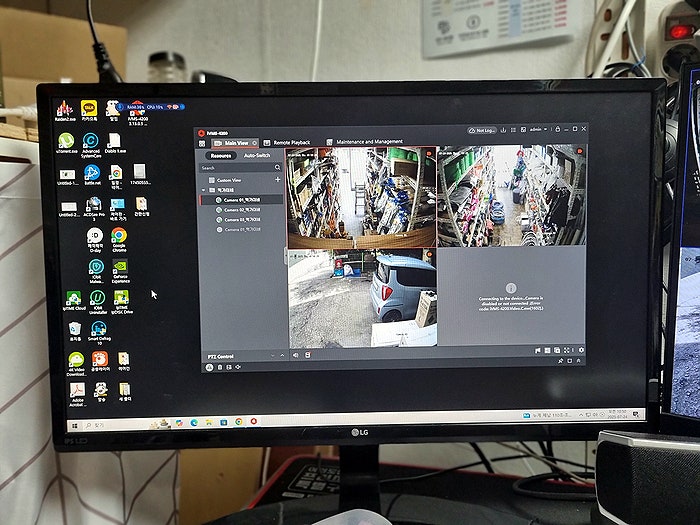
Task: Open the uTorrent desktop shortcut
Action: point(67,143)
